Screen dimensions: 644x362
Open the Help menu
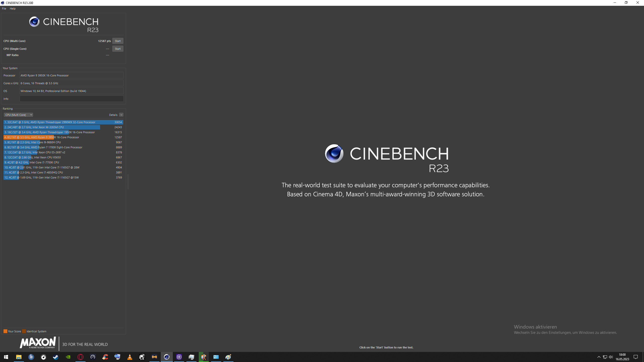click(x=13, y=9)
